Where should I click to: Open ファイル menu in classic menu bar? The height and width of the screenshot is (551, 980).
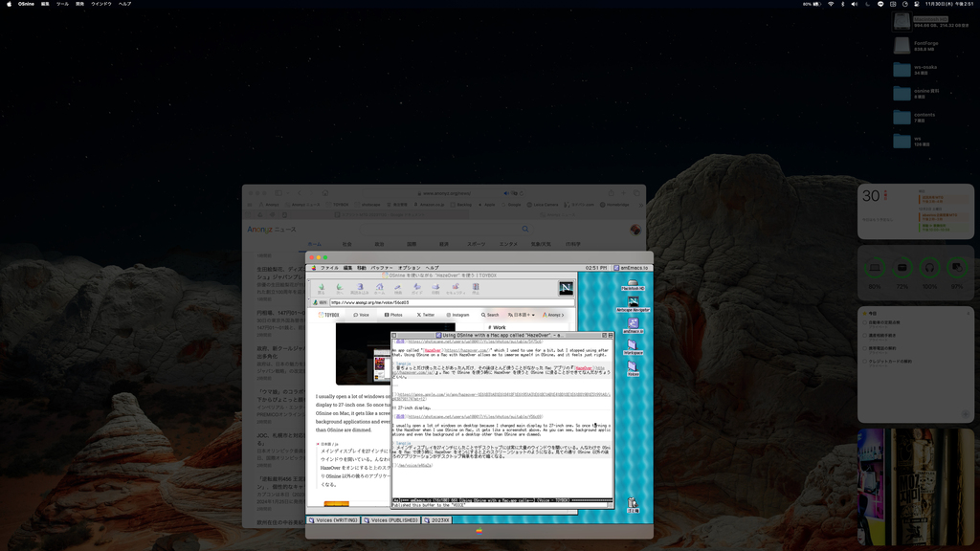coord(329,268)
